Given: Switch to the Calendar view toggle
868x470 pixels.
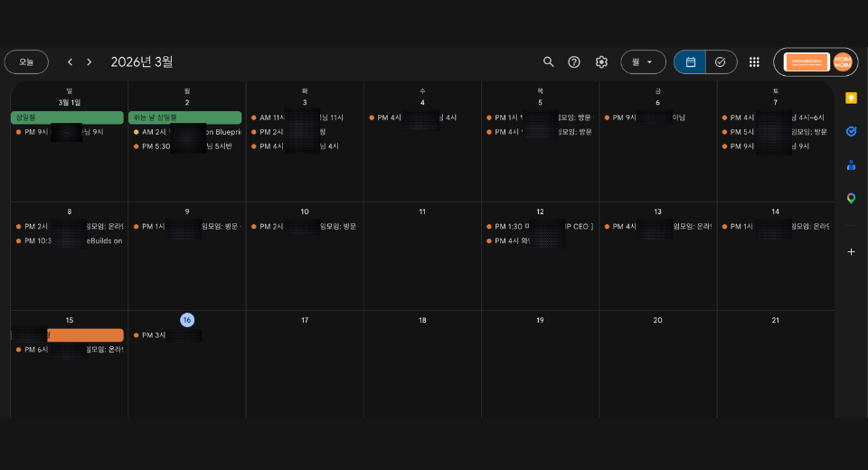Looking at the screenshot, I should click(690, 61).
